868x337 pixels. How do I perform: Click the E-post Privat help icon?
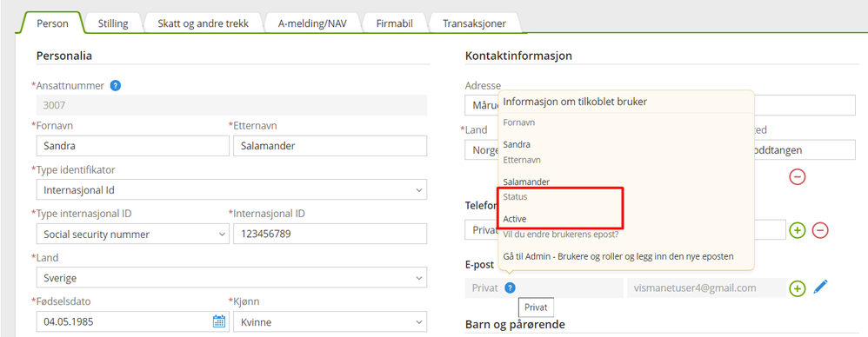[510, 287]
